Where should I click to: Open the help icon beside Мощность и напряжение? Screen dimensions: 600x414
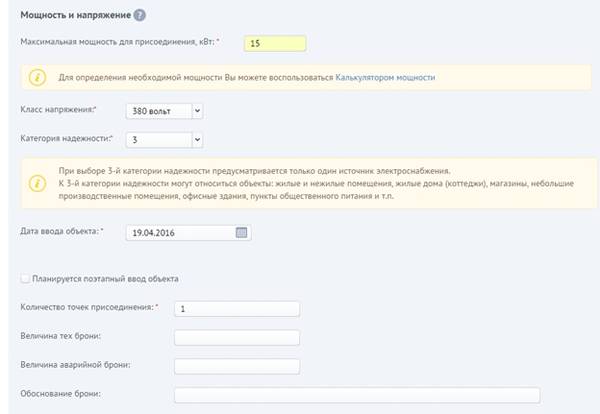[x=140, y=15]
